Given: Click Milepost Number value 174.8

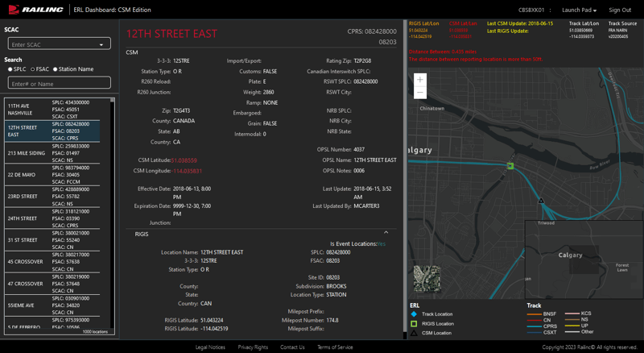Looking at the screenshot, I should 332,321.
